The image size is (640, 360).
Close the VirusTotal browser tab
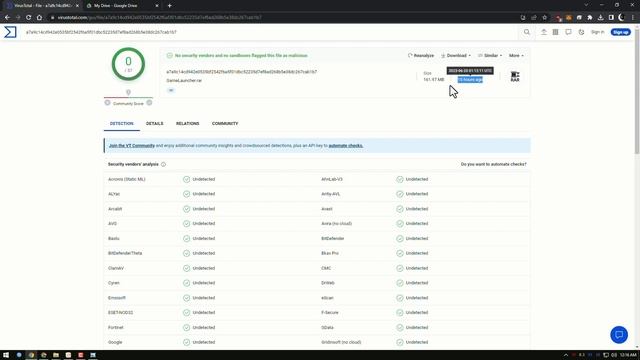[x=77, y=6]
